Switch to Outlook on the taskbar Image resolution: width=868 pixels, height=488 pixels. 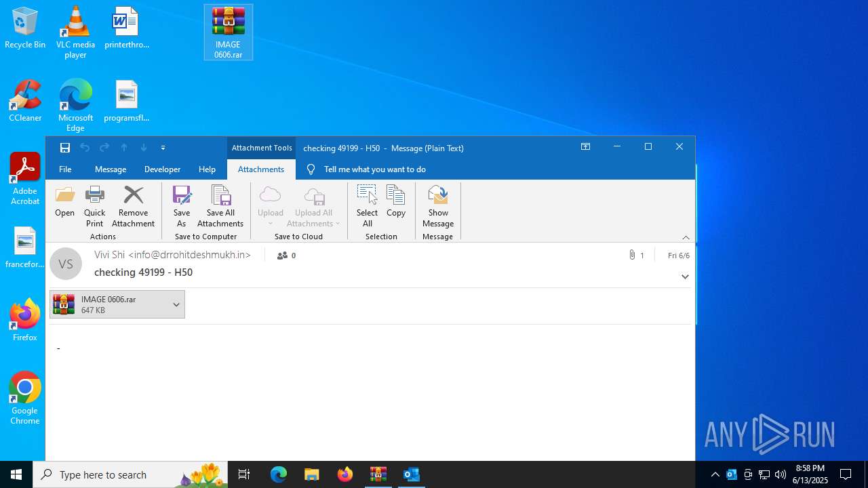coord(412,474)
